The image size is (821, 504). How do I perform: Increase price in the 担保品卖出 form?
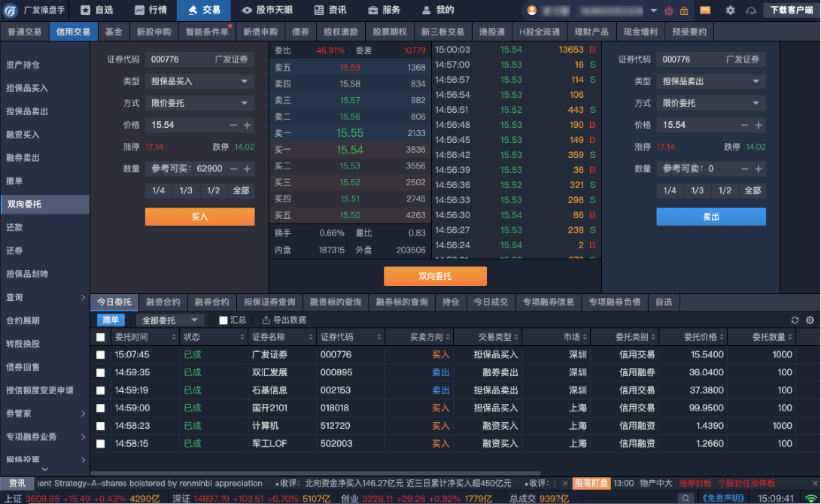(759, 125)
